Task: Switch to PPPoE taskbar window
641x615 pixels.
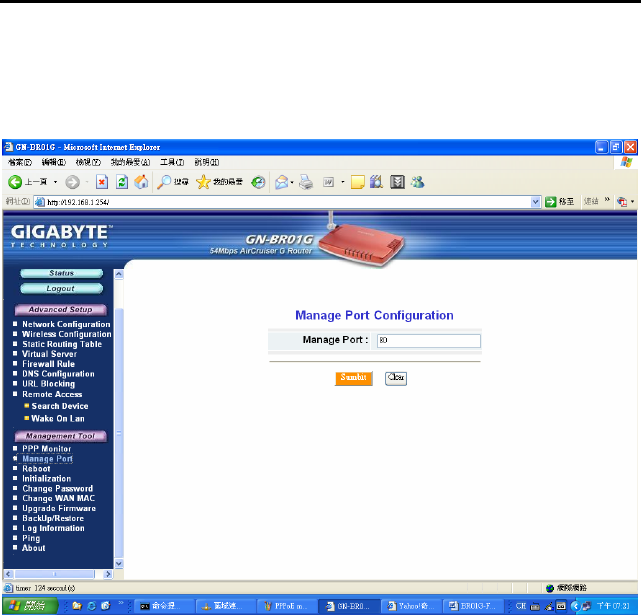Action: point(287,606)
